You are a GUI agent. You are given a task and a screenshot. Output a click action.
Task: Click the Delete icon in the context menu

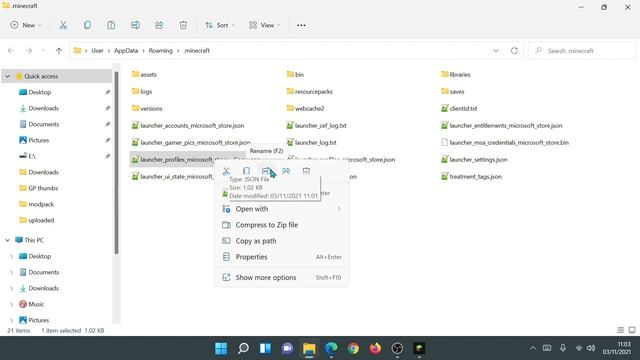(306, 171)
